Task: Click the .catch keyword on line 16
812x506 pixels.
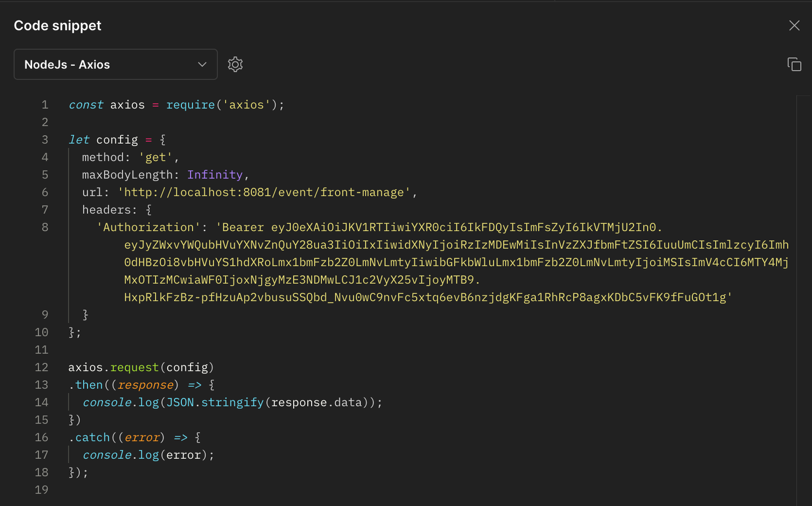Action: tap(90, 438)
